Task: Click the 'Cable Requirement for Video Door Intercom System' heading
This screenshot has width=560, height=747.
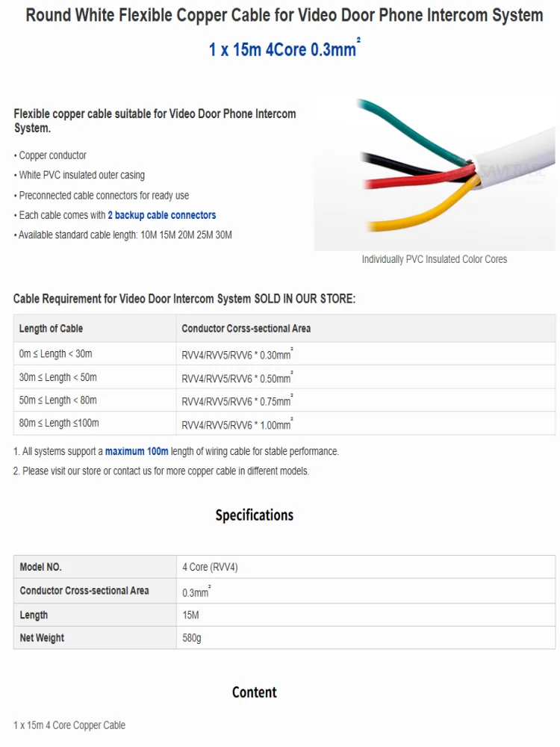Action: [x=132, y=299]
